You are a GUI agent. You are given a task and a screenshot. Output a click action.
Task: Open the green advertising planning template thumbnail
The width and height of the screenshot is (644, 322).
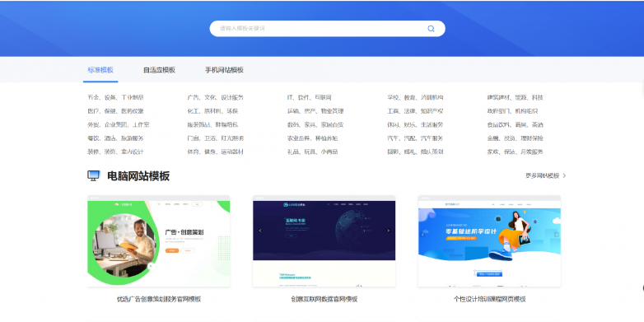pos(159,241)
